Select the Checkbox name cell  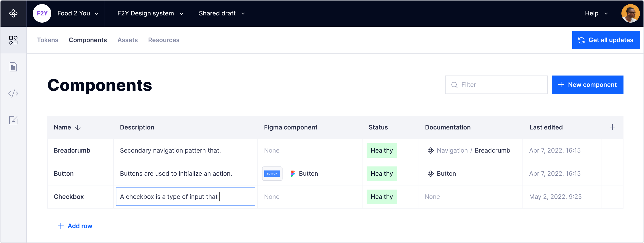tap(80, 197)
